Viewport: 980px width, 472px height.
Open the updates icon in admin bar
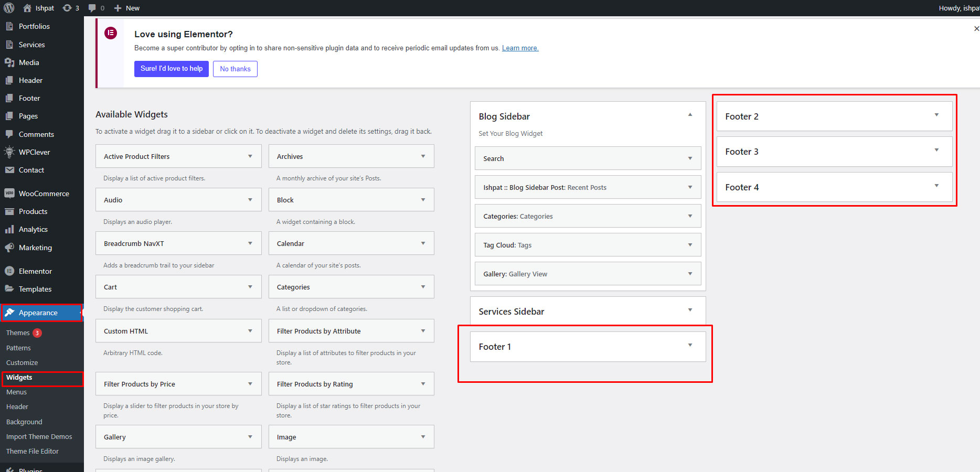[x=68, y=8]
